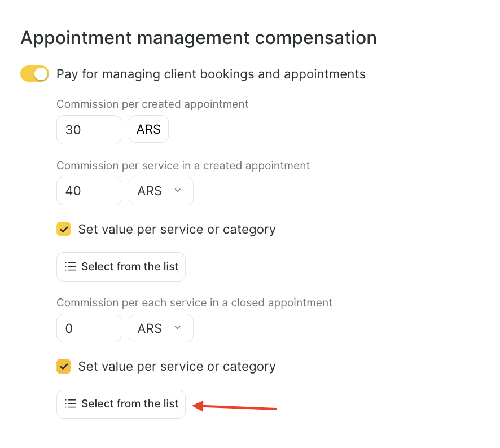The image size is (500, 448).
Task: Click chevron icon beside the 0 commission field
Action: 178,328
